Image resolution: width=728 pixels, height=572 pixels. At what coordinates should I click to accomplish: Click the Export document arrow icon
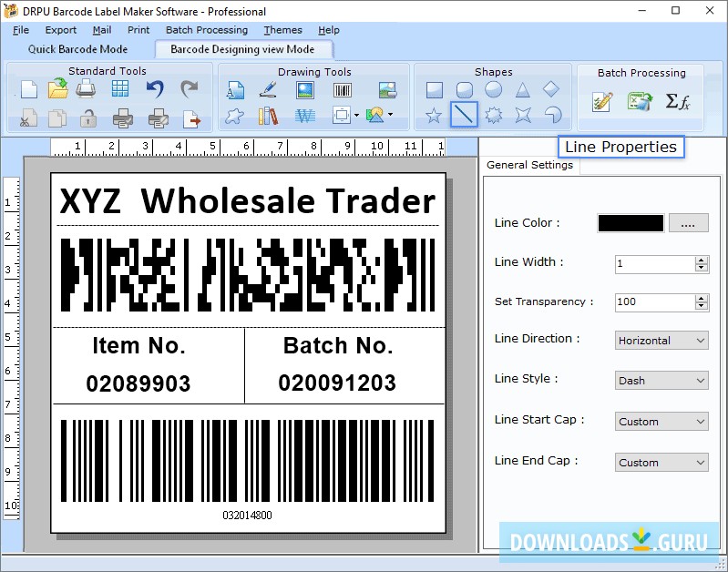pos(191,118)
